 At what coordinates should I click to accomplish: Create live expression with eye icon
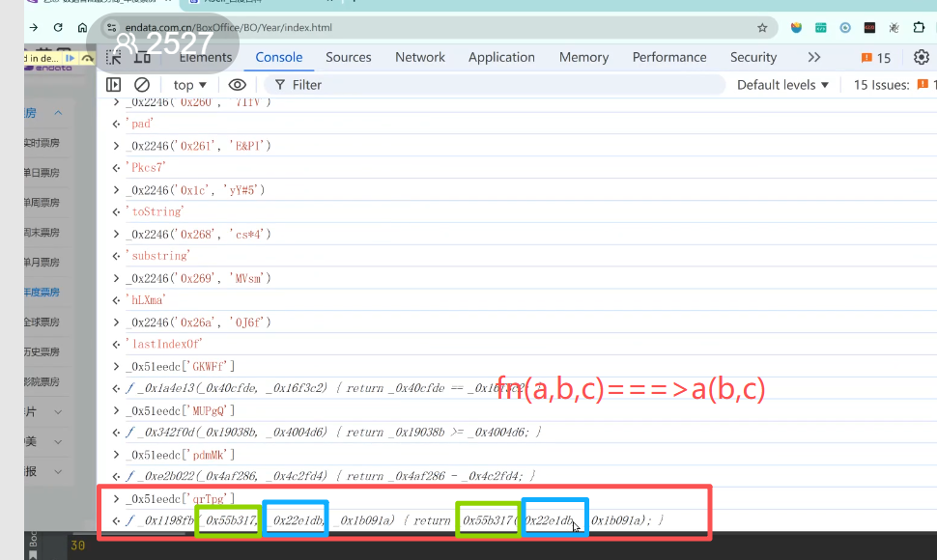tap(238, 85)
